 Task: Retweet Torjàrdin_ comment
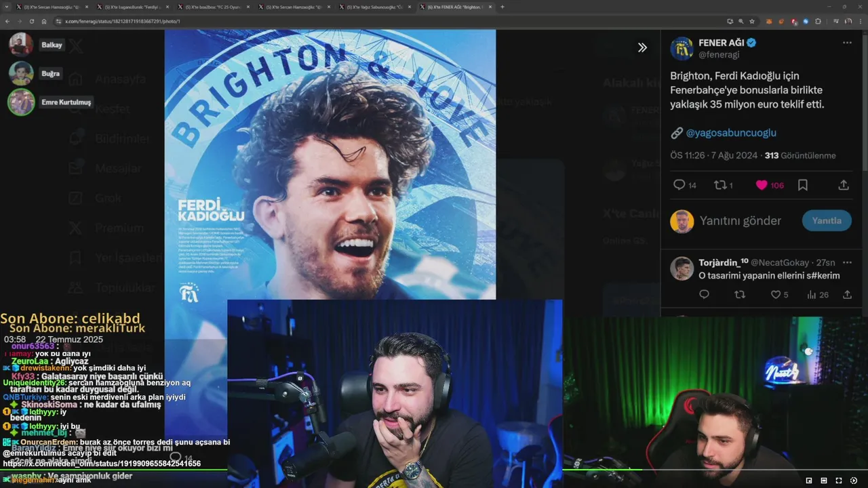pos(740,295)
